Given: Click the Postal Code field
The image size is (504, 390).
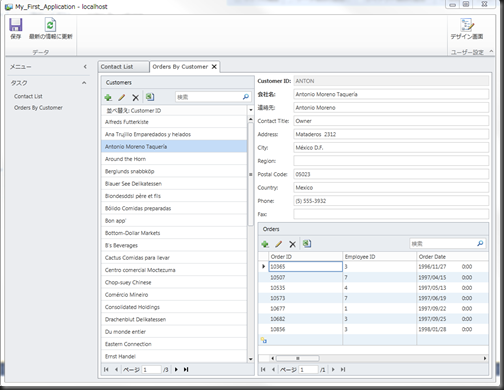Looking at the screenshot, I should tap(391, 174).
